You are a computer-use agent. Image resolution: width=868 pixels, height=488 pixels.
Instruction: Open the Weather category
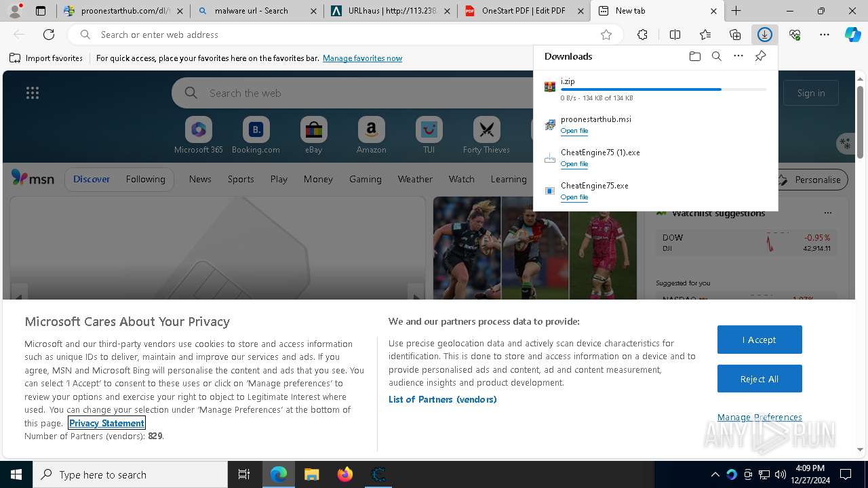(x=415, y=179)
